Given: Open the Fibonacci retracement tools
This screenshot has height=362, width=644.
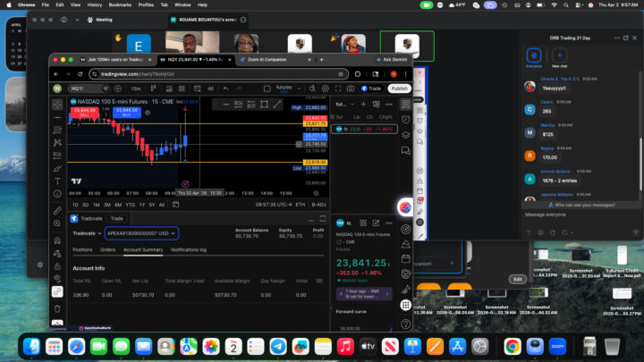Looking at the screenshot, I should pyautogui.click(x=57, y=130).
